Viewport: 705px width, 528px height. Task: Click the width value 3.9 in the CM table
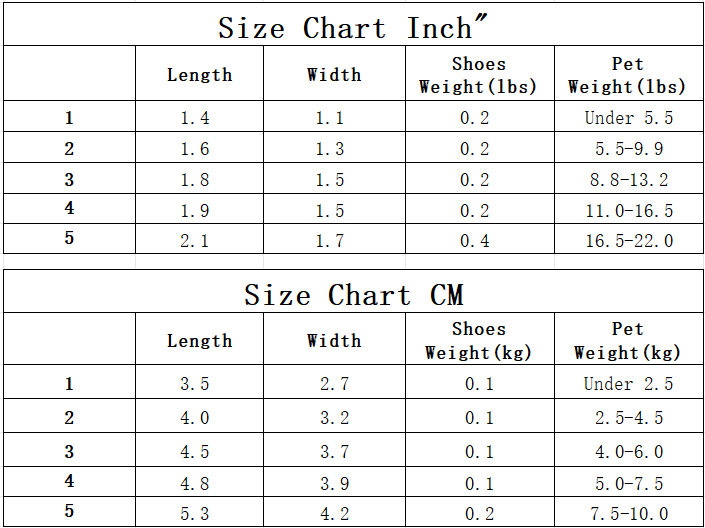334,484
